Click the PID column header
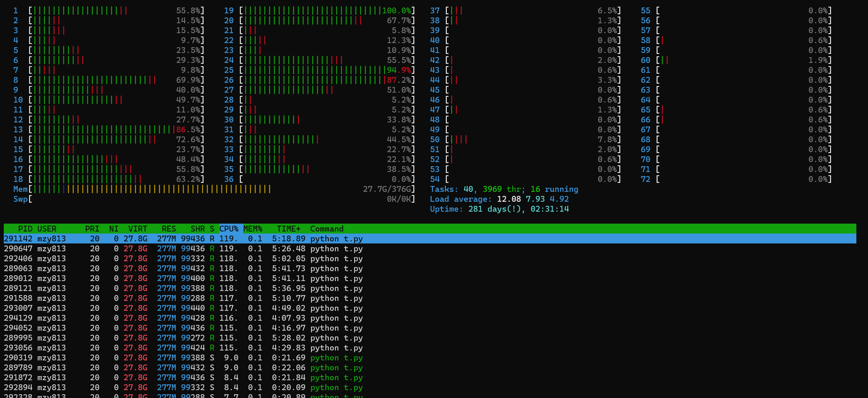This screenshot has width=868, height=398. point(25,229)
